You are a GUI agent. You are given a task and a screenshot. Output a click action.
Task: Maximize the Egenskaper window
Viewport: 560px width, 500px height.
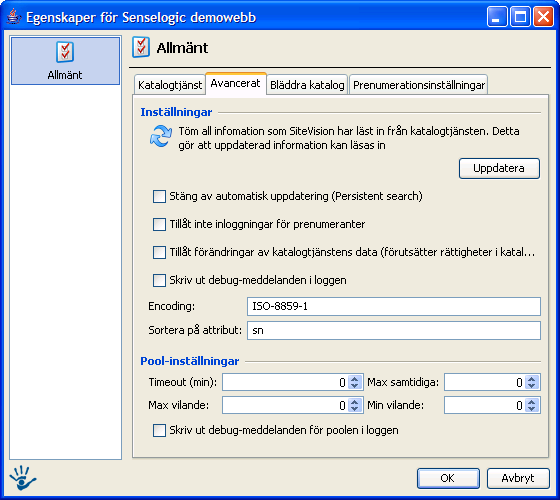click(x=520, y=17)
